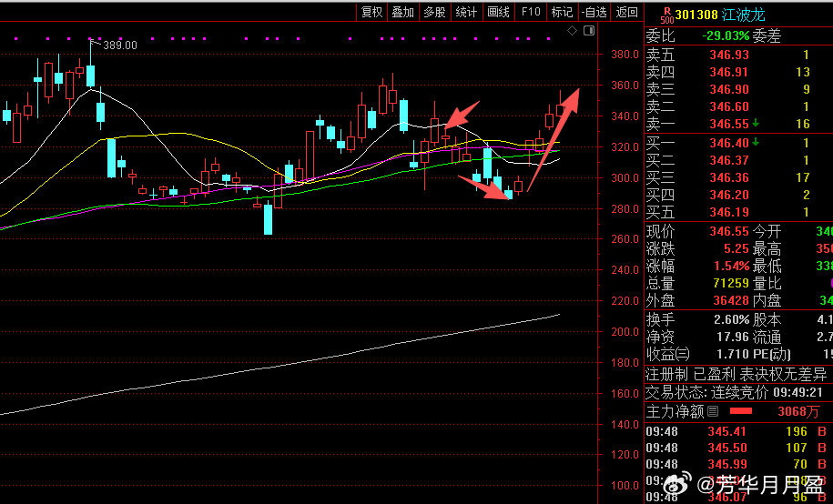Click the green down arrow beside 买一
The width and height of the screenshot is (833, 504).
756,142
